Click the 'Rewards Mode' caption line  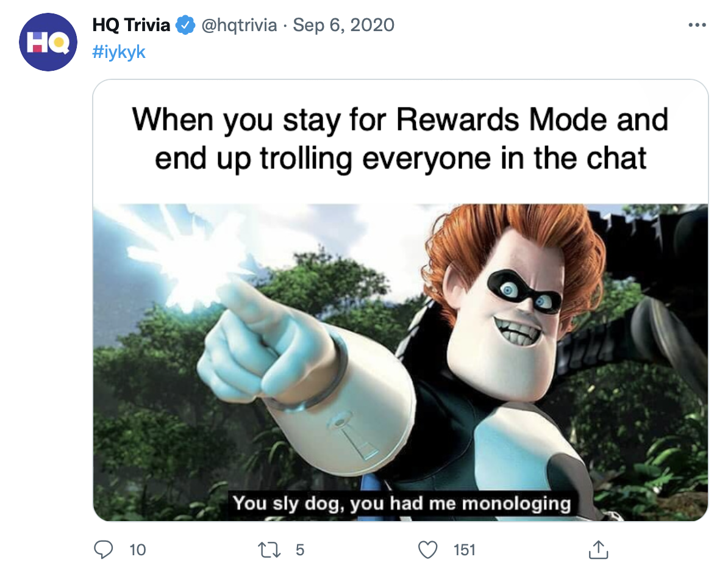pyautogui.click(x=400, y=120)
